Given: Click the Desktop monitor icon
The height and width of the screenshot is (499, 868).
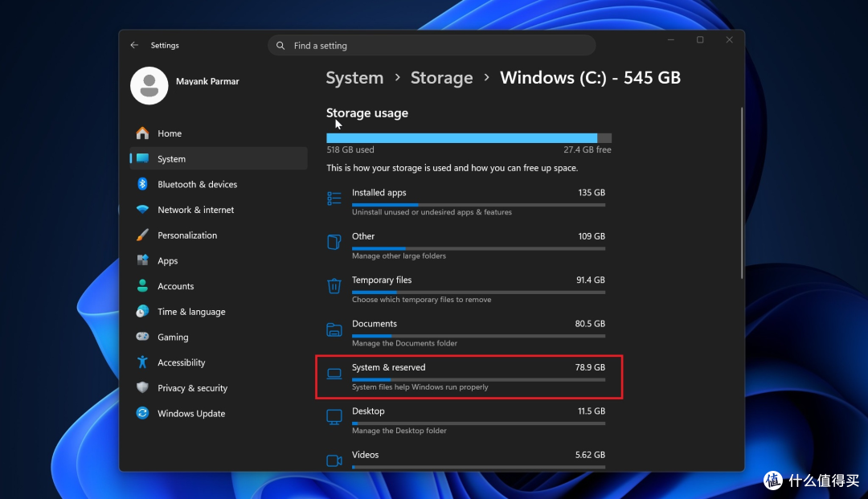Looking at the screenshot, I should [x=334, y=416].
